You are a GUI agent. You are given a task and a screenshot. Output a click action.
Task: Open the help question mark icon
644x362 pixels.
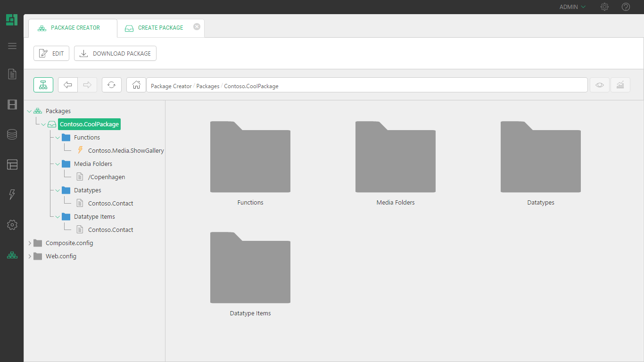(626, 7)
